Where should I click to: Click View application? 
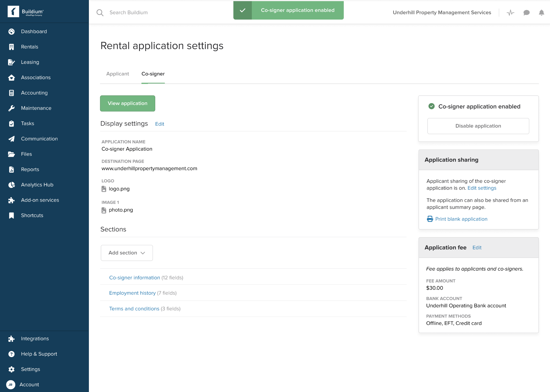[127, 103]
